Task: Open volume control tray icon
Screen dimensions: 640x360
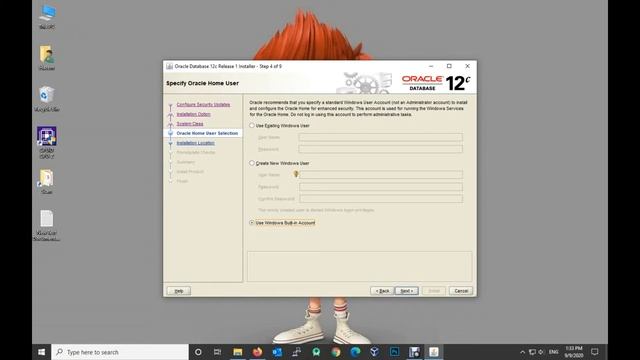Action: [541, 352]
